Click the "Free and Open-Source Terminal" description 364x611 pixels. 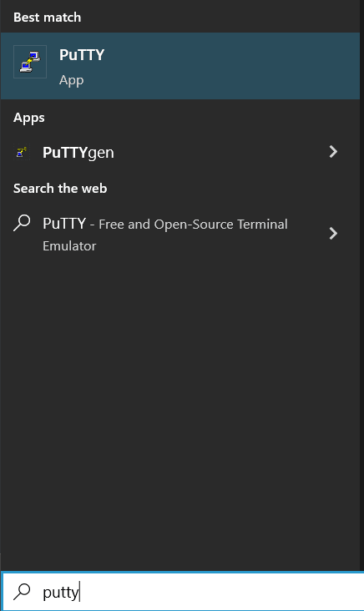tap(193, 224)
